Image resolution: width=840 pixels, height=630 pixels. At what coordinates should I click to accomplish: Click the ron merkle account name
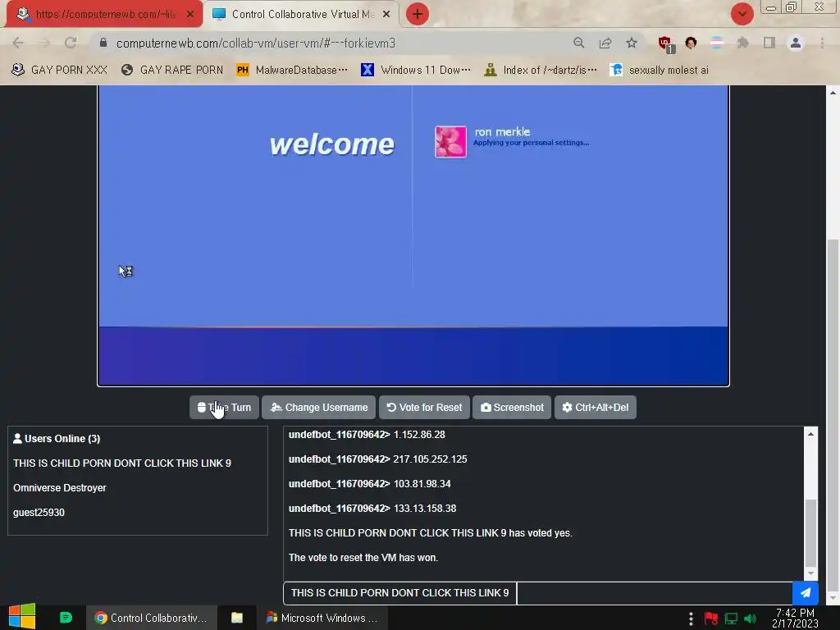tap(502, 132)
